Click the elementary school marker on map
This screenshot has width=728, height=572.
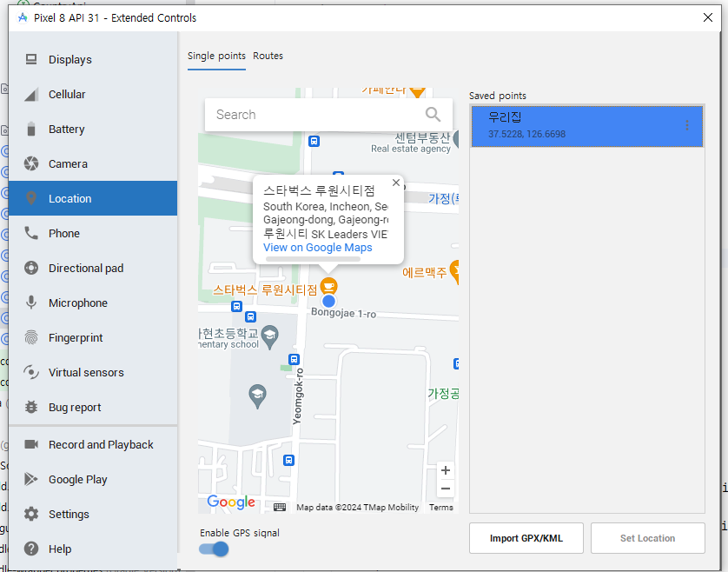270,337
